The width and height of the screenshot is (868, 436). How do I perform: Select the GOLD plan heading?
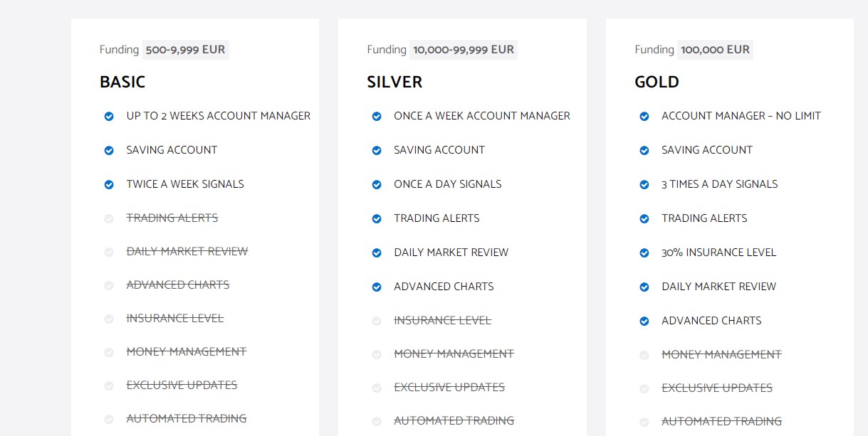point(657,83)
